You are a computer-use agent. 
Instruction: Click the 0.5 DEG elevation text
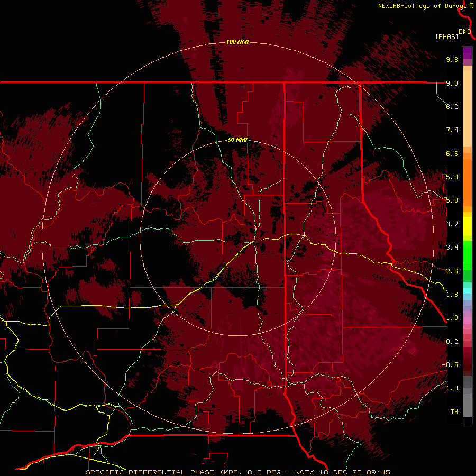point(264,472)
